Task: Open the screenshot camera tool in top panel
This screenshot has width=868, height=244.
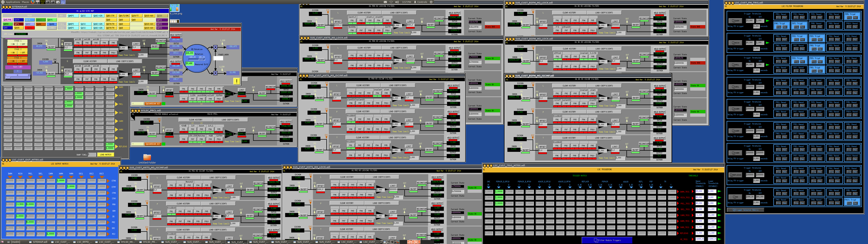Action: 58,2
